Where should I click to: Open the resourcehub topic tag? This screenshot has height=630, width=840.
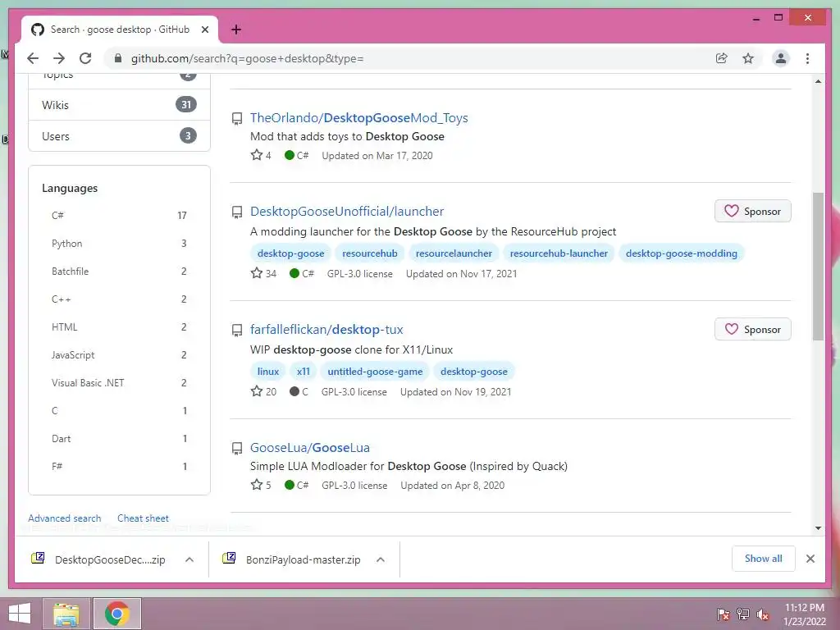(370, 253)
